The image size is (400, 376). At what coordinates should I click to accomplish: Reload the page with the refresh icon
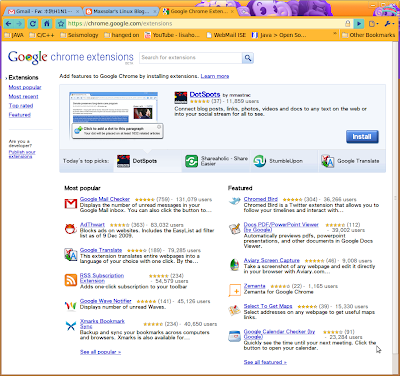coord(33,24)
